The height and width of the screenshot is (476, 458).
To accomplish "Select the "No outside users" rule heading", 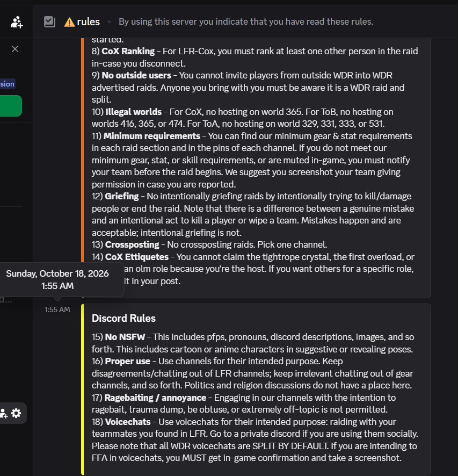I will click(x=136, y=75).
